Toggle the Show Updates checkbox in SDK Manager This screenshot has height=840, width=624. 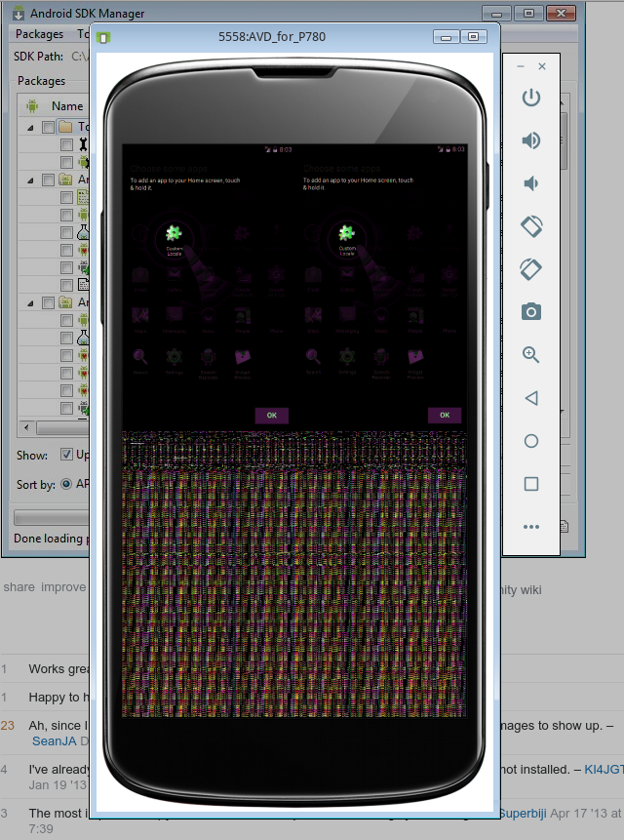click(x=66, y=455)
